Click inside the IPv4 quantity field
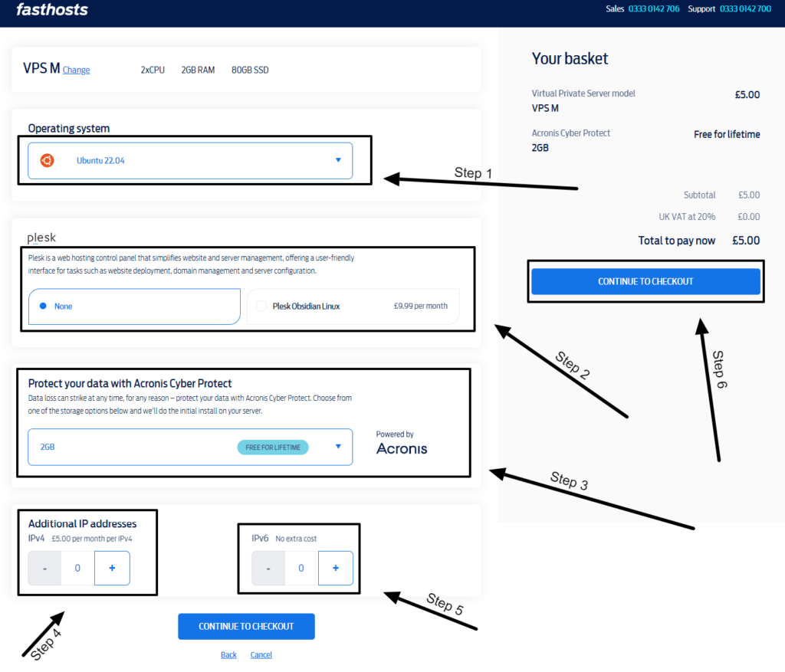The image size is (785, 672). click(77, 568)
